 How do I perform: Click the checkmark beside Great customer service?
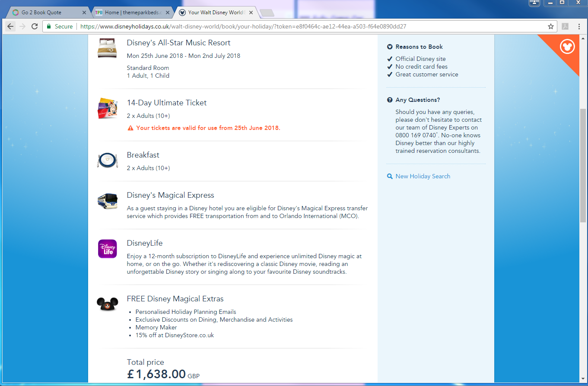coord(390,74)
